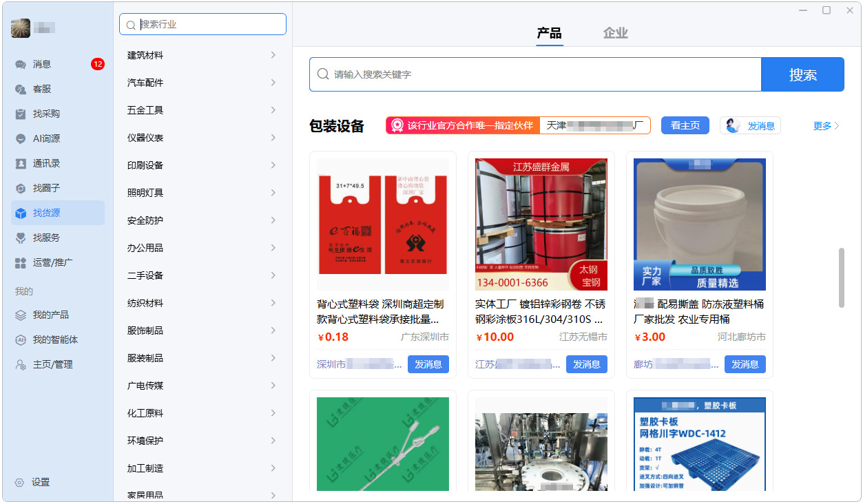Expand the 安全防护 category chevron
Screen dimensions: 863x504
point(273,220)
